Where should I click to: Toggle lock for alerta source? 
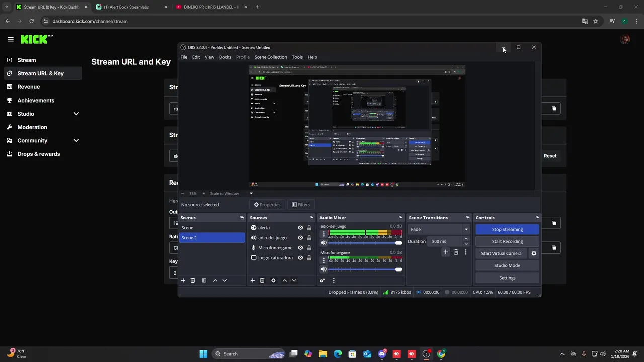309,228
